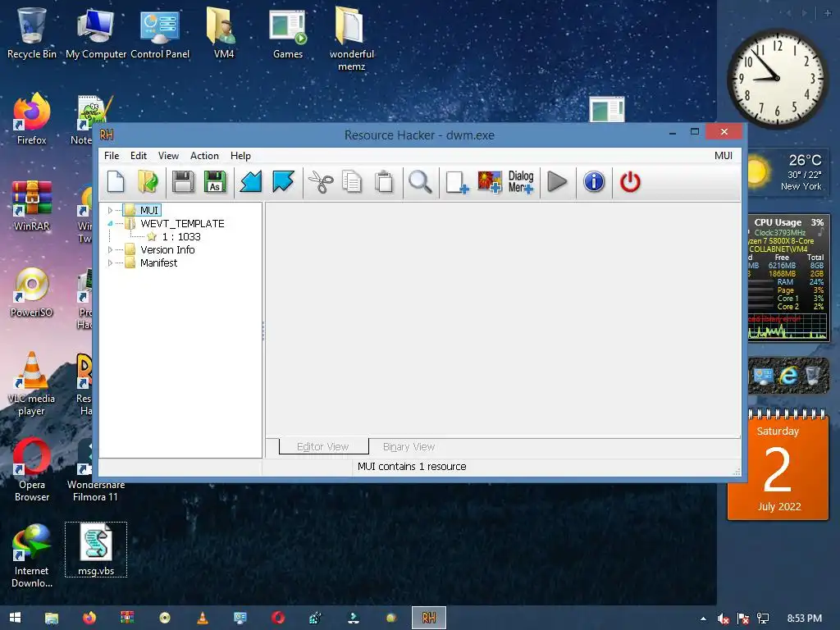840x630 pixels.
Task: Click the weather gadget New York
Action: point(787,172)
